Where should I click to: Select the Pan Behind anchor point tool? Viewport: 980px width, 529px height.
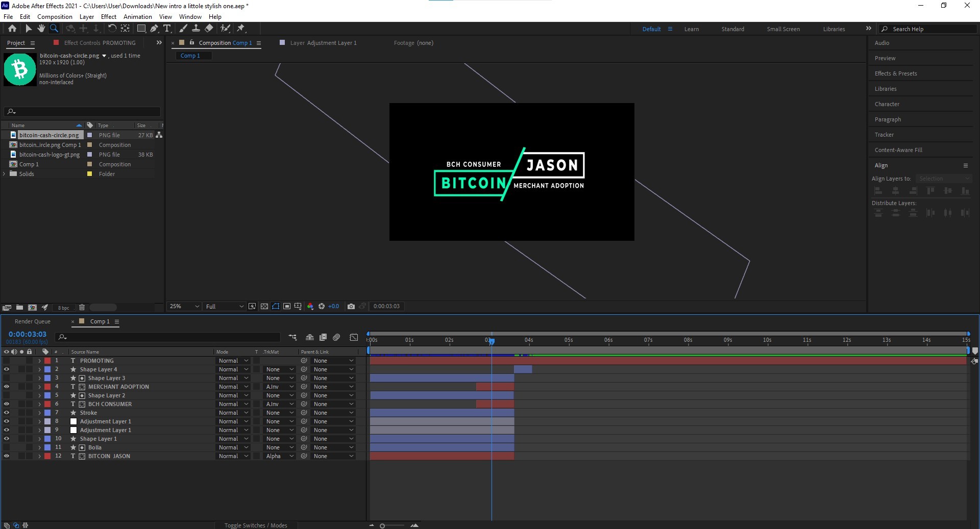pos(125,29)
